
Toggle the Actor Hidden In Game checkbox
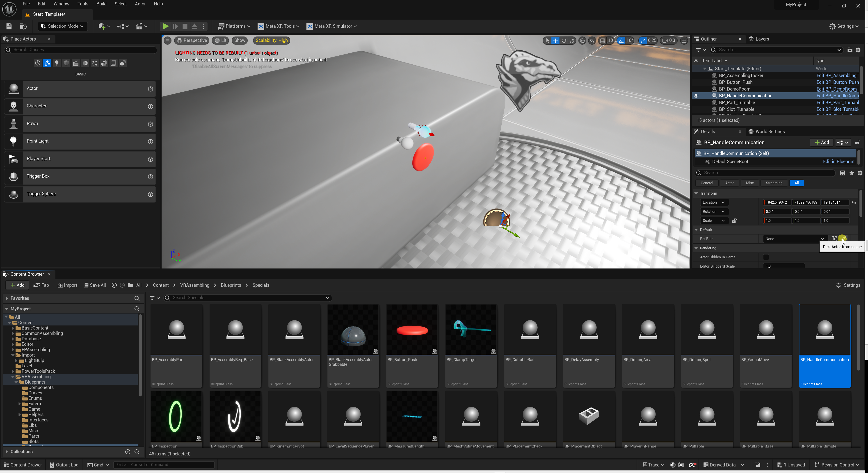[x=766, y=257]
